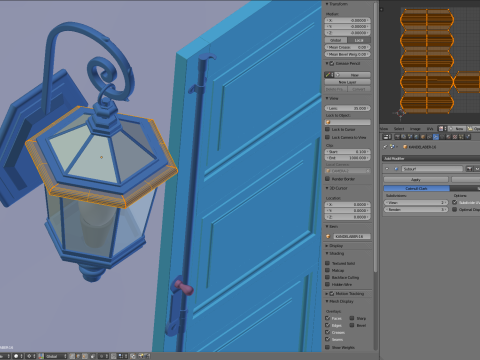Switch transform to Global button

[x=336, y=40]
